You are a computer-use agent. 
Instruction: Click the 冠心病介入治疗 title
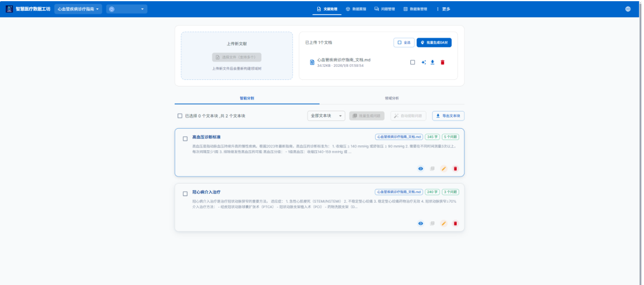[x=206, y=192]
